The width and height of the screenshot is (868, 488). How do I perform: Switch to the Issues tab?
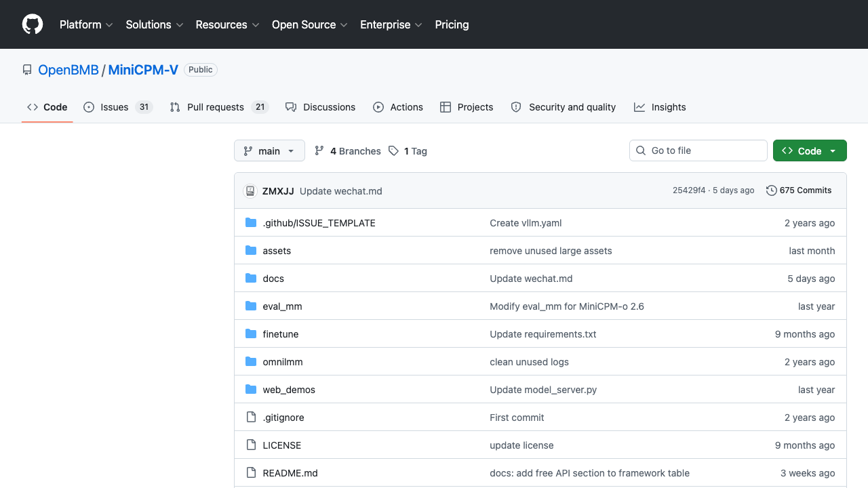[118, 107]
